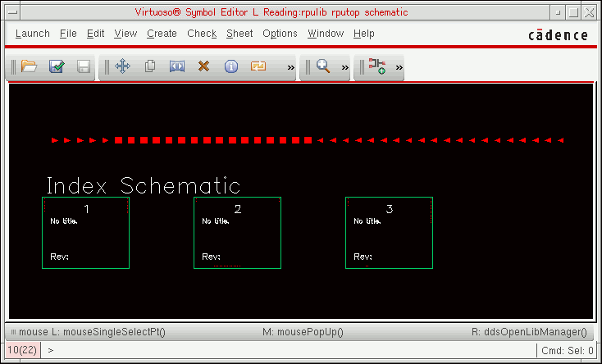Click R: ddsOpenLibManager() status text

coord(530,332)
